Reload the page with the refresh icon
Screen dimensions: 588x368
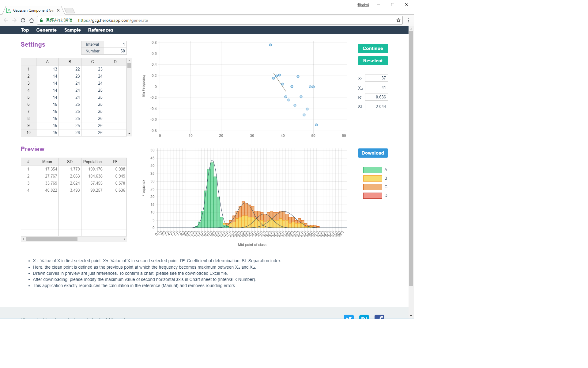click(23, 20)
